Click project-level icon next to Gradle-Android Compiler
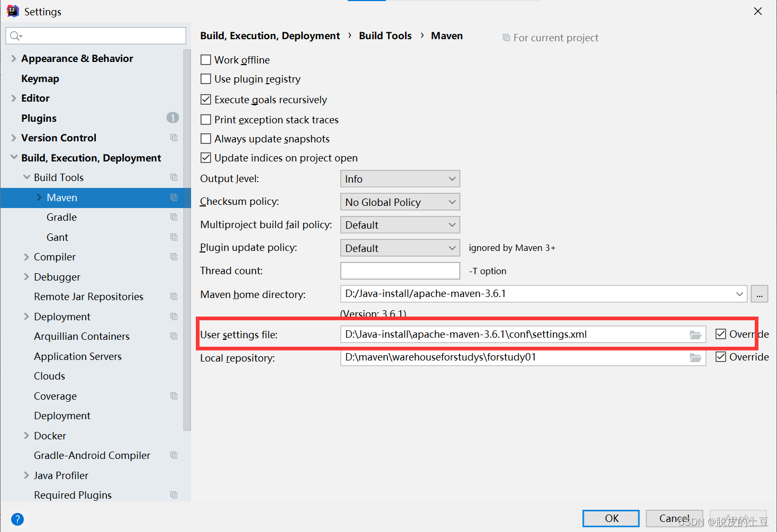Image resolution: width=777 pixels, height=532 pixels. tap(174, 455)
